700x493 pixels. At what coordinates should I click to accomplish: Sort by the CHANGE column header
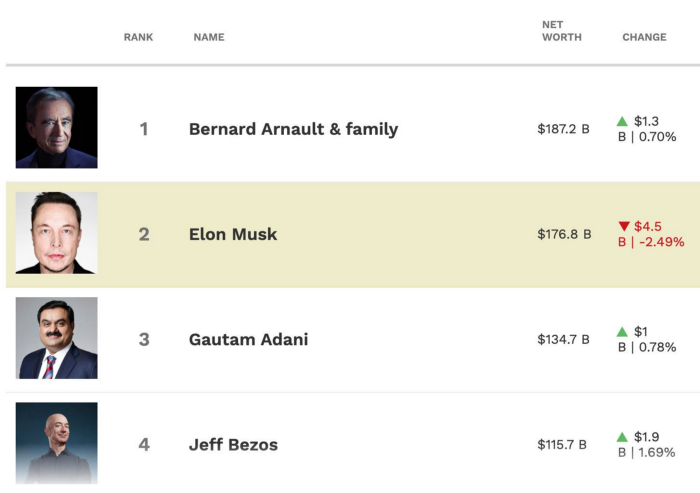644,37
